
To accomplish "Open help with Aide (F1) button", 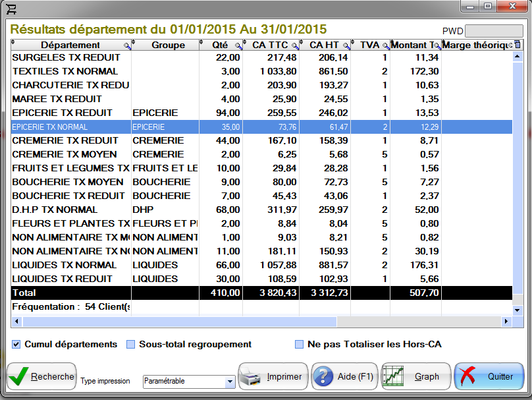I will (343, 377).
